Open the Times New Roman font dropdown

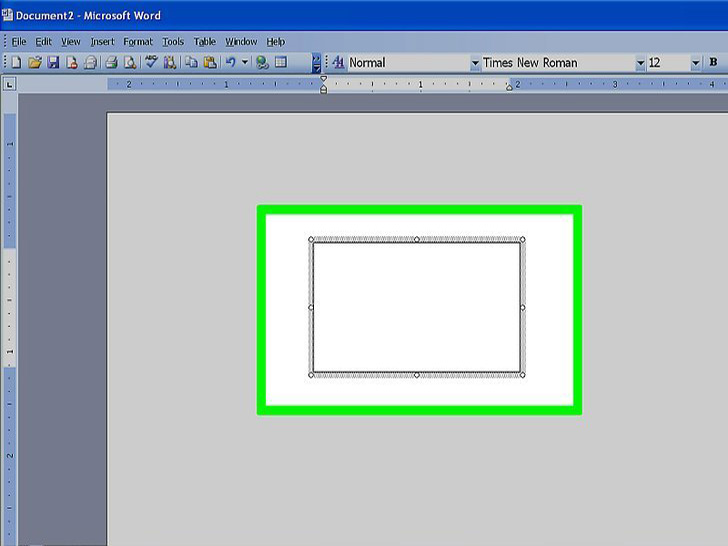[x=640, y=63]
